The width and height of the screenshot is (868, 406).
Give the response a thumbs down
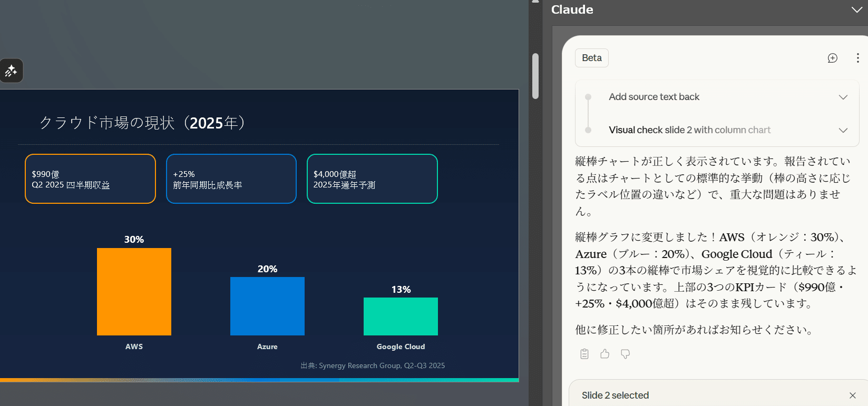pyautogui.click(x=625, y=354)
